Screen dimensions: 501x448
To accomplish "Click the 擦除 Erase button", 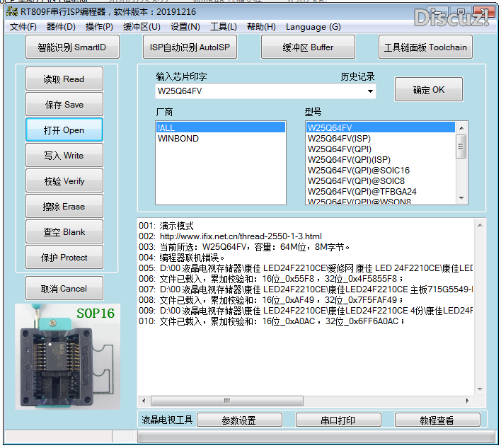I will pos(64,207).
